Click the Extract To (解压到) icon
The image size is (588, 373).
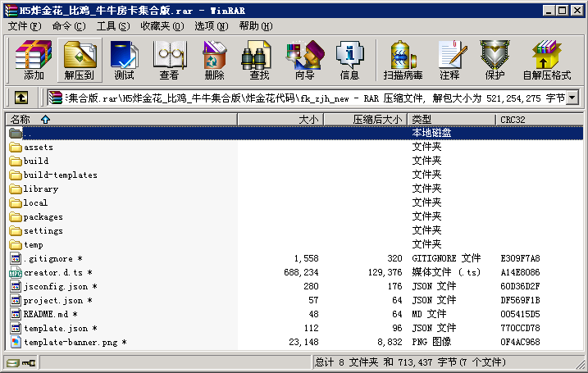(x=79, y=60)
